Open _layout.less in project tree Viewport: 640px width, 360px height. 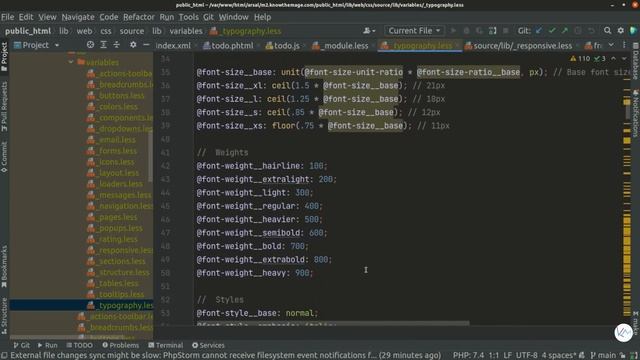[113, 173]
